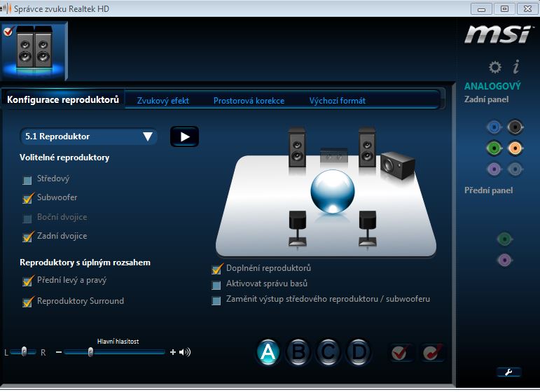Click the subwoofer in the room diagram
540x392 pixels.
tap(397, 165)
